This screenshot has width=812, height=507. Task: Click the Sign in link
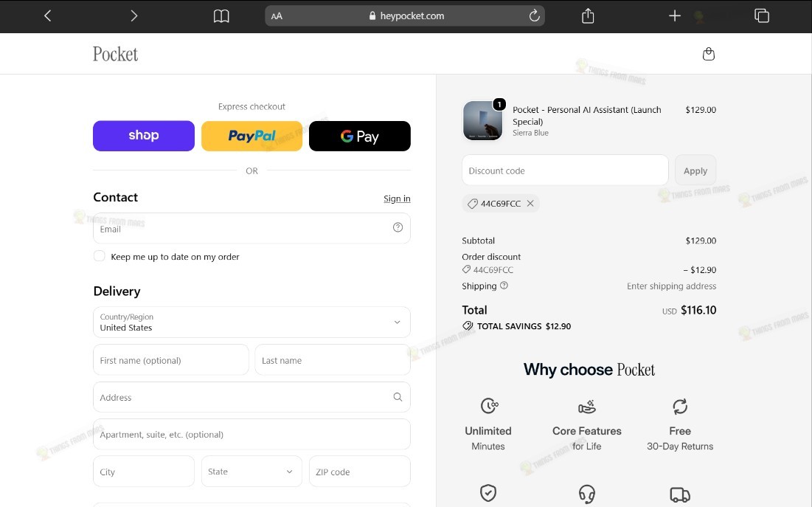pos(397,199)
